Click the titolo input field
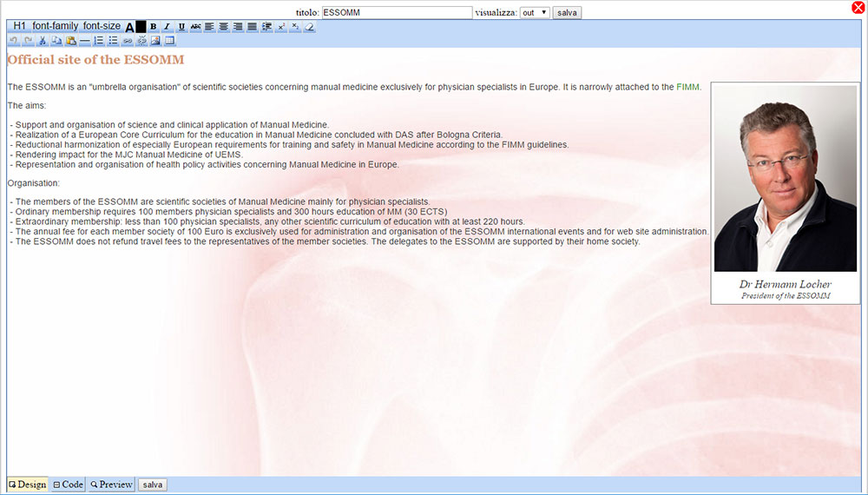 pos(397,12)
